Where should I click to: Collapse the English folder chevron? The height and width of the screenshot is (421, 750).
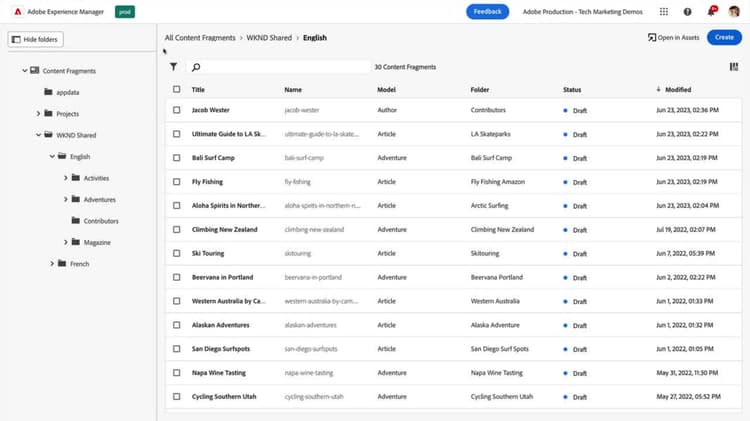pos(52,156)
